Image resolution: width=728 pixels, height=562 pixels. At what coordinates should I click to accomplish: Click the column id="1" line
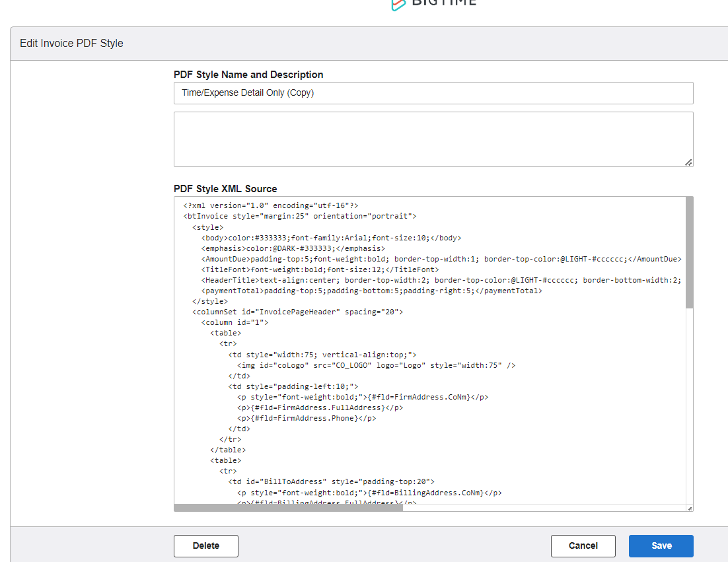(235, 322)
